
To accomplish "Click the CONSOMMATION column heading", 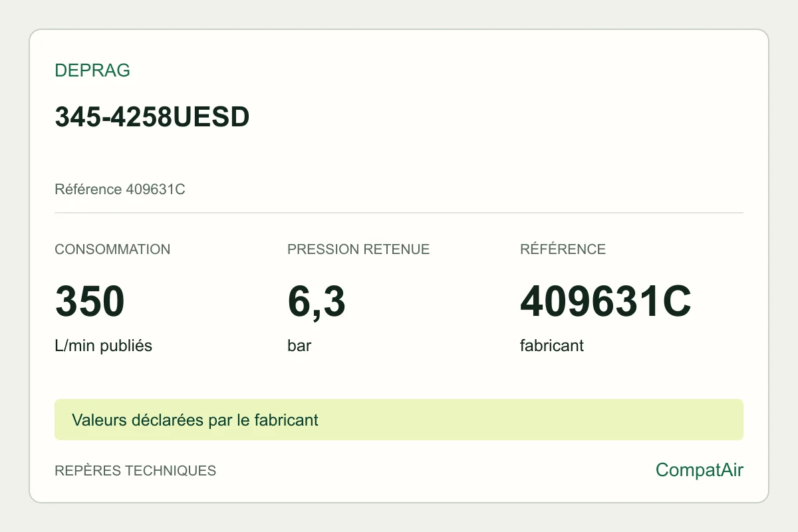I will click(x=112, y=249).
